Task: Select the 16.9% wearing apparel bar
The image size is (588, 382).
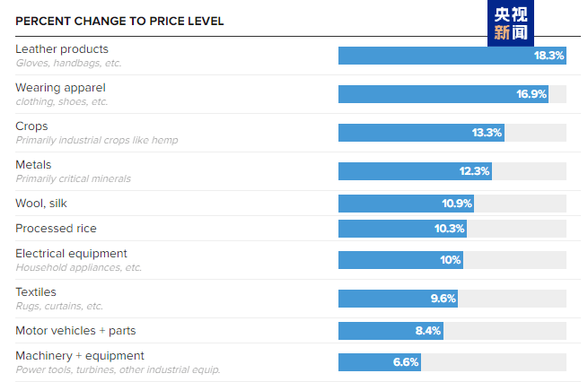Action: [x=443, y=94]
